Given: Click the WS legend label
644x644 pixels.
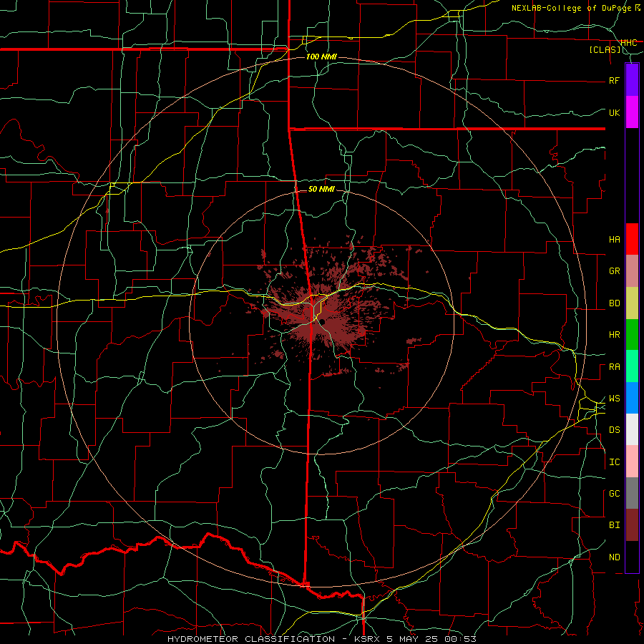Looking at the screenshot, I should [x=615, y=399].
